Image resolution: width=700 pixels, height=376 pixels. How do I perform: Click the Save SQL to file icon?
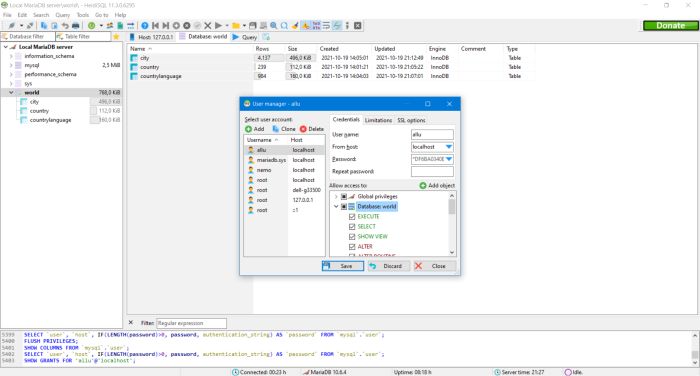pyautogui.click(x=253, y=25)
